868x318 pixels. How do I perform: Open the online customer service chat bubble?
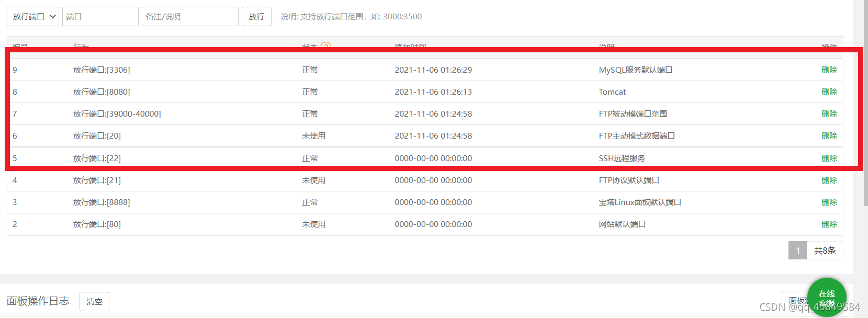[827, 297]
